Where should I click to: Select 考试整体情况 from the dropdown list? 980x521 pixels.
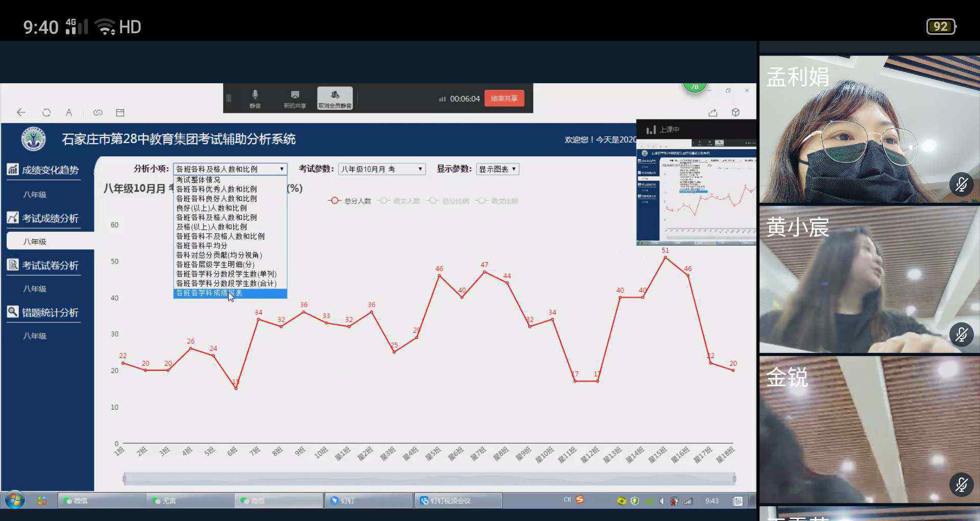[x=230, y=180]
